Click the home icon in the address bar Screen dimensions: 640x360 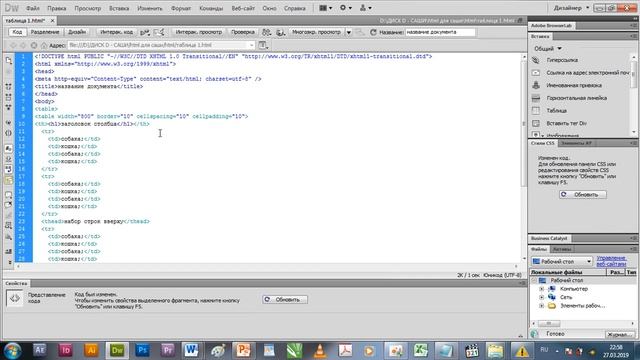coord(44,45)
